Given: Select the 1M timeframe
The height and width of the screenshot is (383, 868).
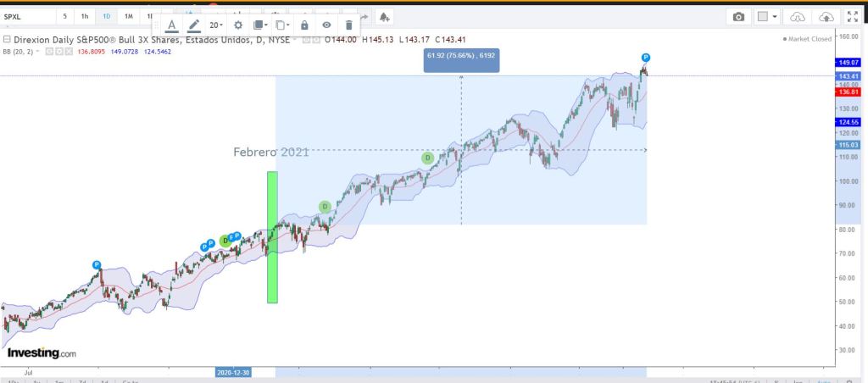Looking at the screenshot, I should pos(128,17).
